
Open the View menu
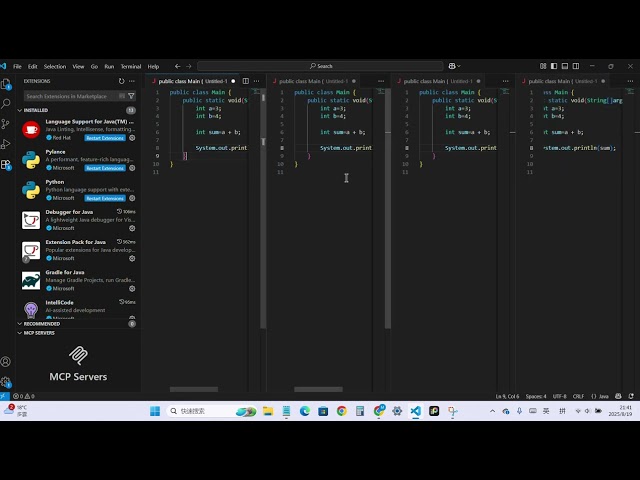click(78, 67)
